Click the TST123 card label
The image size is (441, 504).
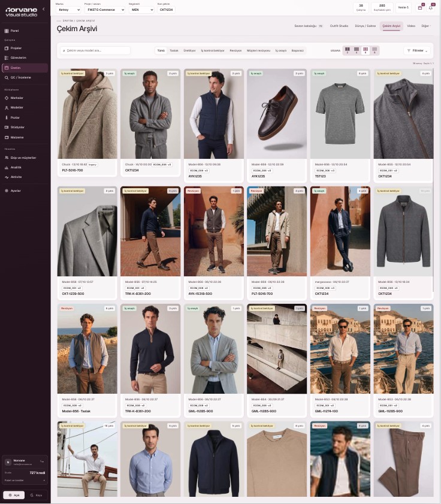(320, 176)
